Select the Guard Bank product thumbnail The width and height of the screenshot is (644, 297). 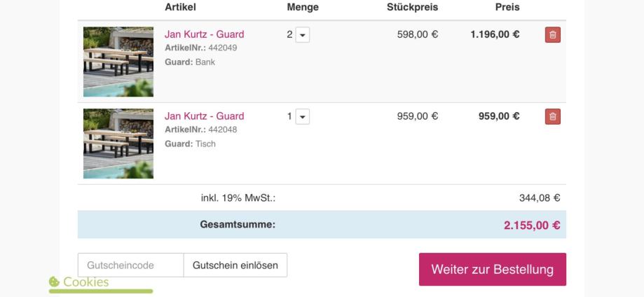pyautogui.click(x=118, y=62)
